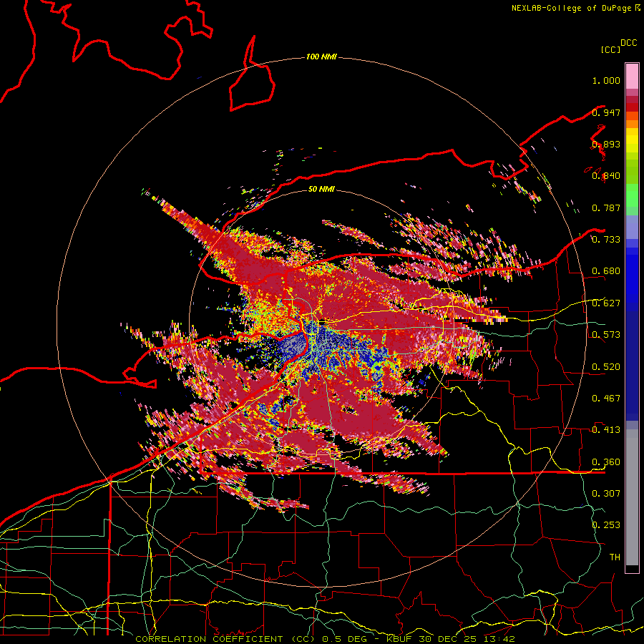Click the 100 NMI range ring label

point(321,57)
